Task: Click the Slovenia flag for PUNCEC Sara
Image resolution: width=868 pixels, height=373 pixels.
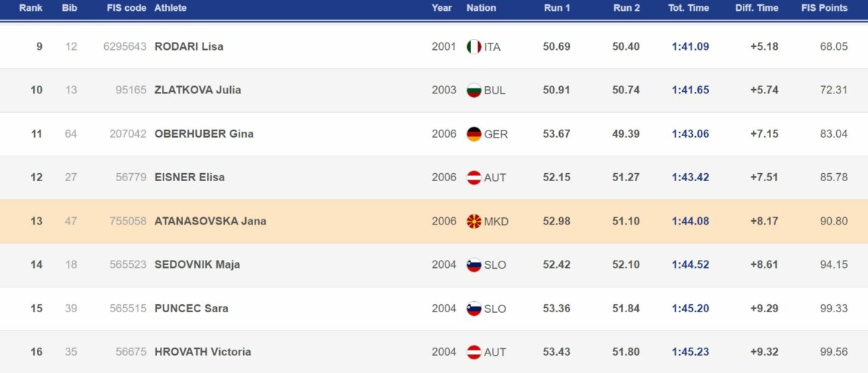Action: (474, 309)
